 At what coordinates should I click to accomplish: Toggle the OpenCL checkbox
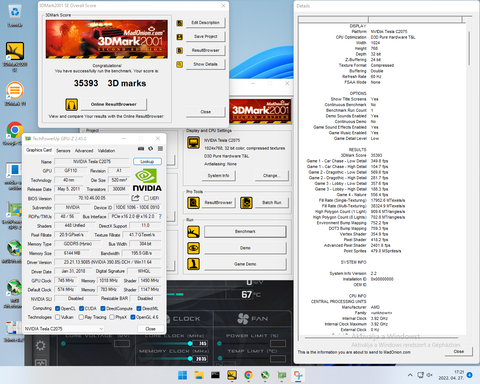(57, 309)
